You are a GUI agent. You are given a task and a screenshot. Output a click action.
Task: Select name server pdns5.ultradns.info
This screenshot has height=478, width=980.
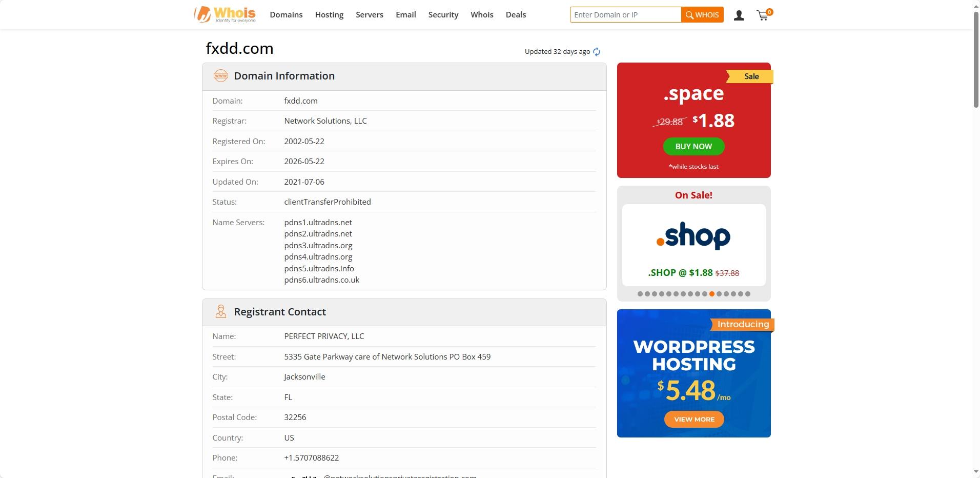click(319, 269)
